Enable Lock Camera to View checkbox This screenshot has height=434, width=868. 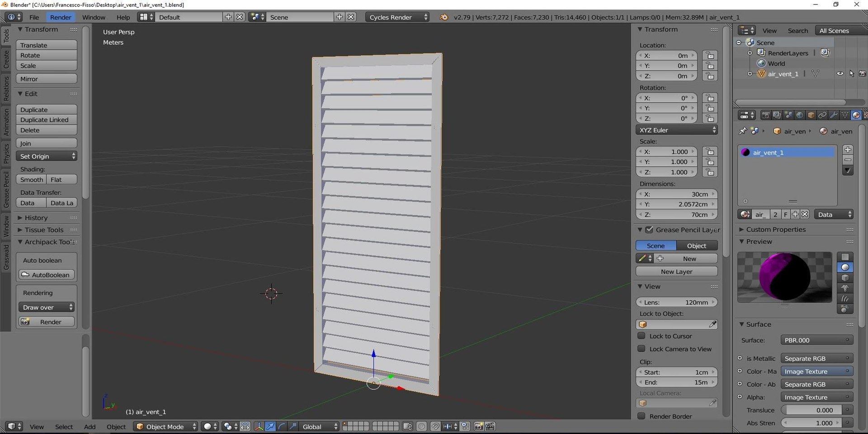[x=641, y=349]
